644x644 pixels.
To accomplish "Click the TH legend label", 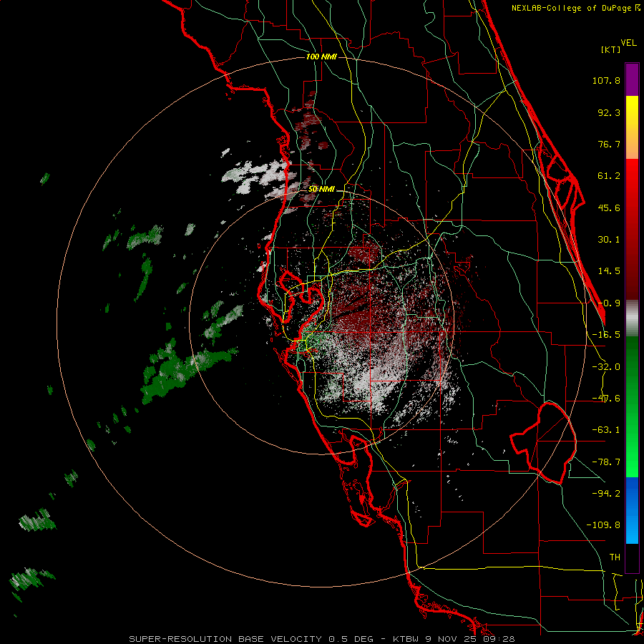I will click(615, 557).
